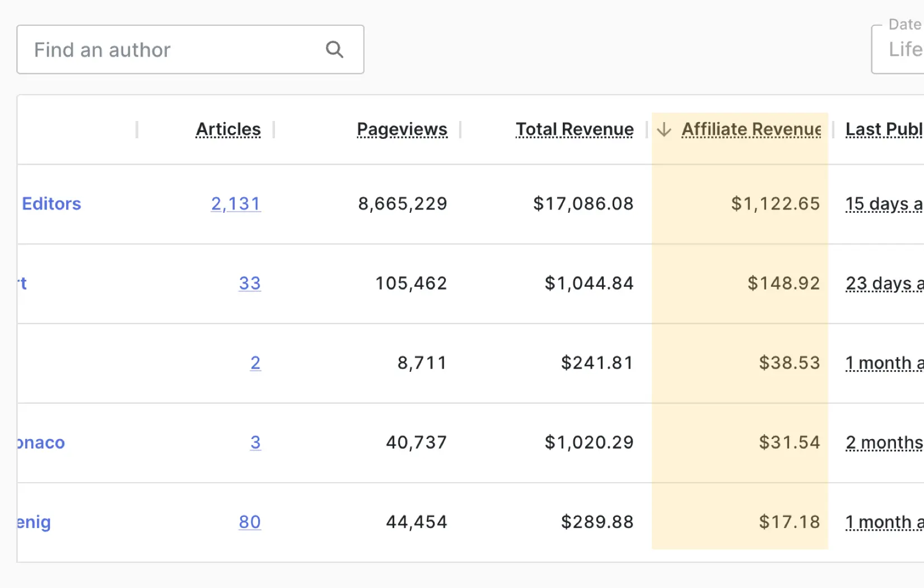Viewport: 924px width, 588px height.
Task: Click the sort arrow beside Affiliate Revenue
Action: [x=664, y=129]
